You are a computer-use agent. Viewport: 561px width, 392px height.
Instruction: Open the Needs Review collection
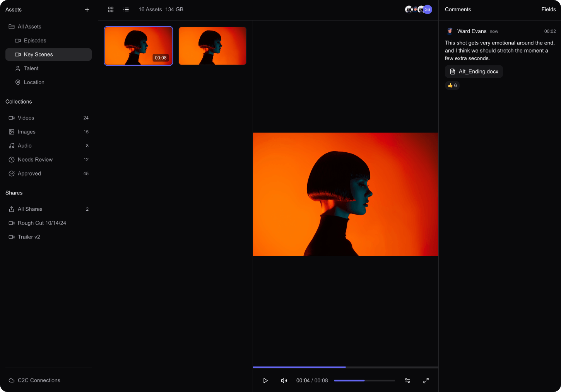(48, 160)
